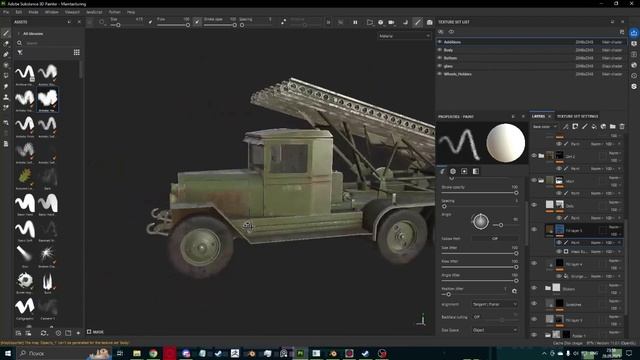Hide the Stickers folder layer
This screenshot has height=360, width=640.
534,288
